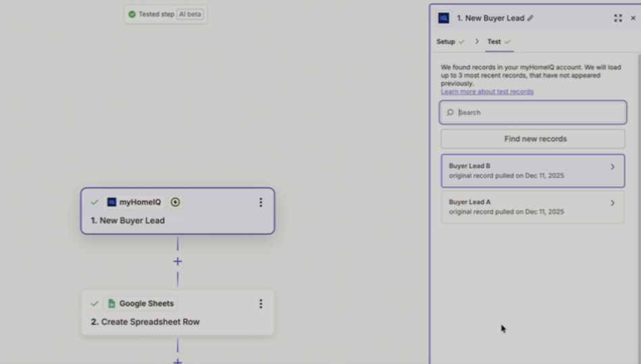641x364 pixels.
Task: Select the Buyer Lead B record
Action: tap(527, 171)
